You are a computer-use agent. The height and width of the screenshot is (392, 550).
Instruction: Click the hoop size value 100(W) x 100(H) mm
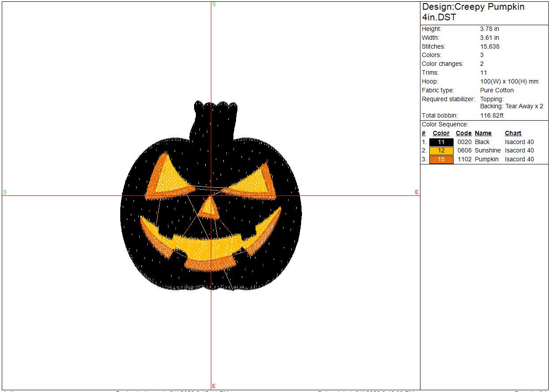pyautogui.click(x=509, y=81)
